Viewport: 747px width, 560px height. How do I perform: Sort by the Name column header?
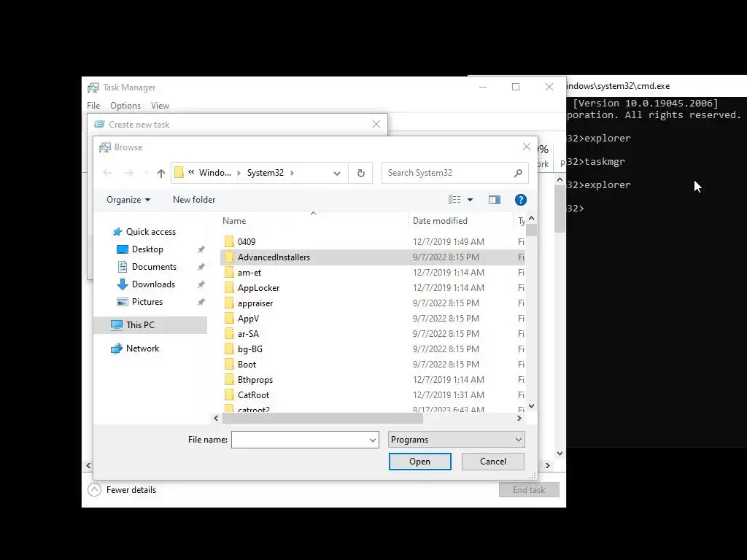pyautogui.click(x=314, y=221)
